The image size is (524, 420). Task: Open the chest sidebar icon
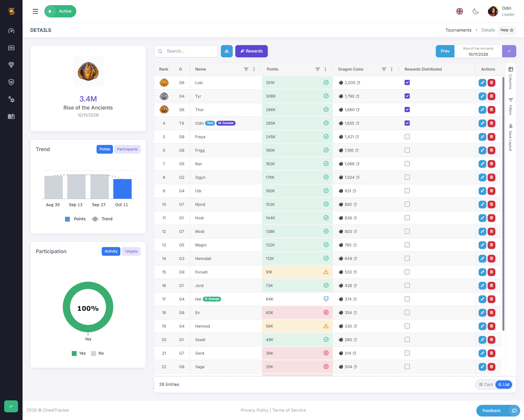11,48
